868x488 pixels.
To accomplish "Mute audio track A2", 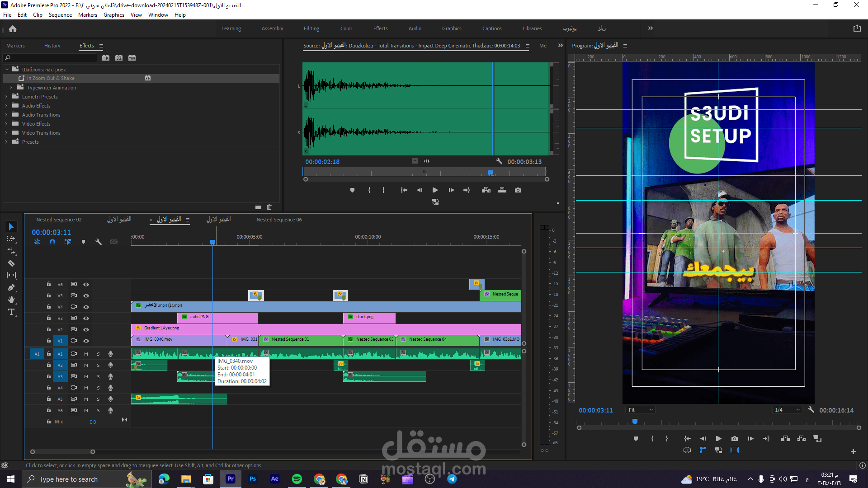I will point(86,365).
